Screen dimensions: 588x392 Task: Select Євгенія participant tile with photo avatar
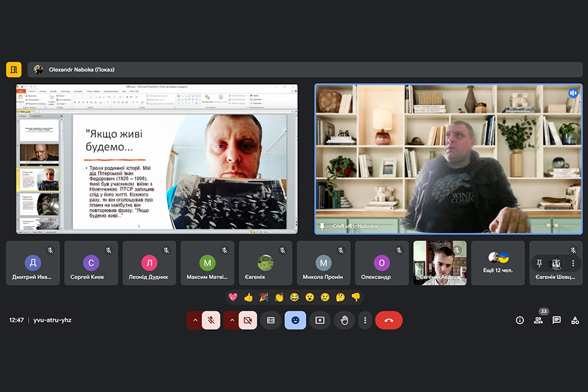(265, 263)
